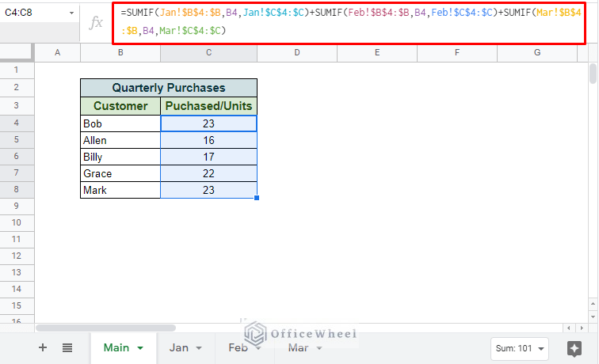Select row 11 header
Screen dimensions: 599x364
[17, 239]
